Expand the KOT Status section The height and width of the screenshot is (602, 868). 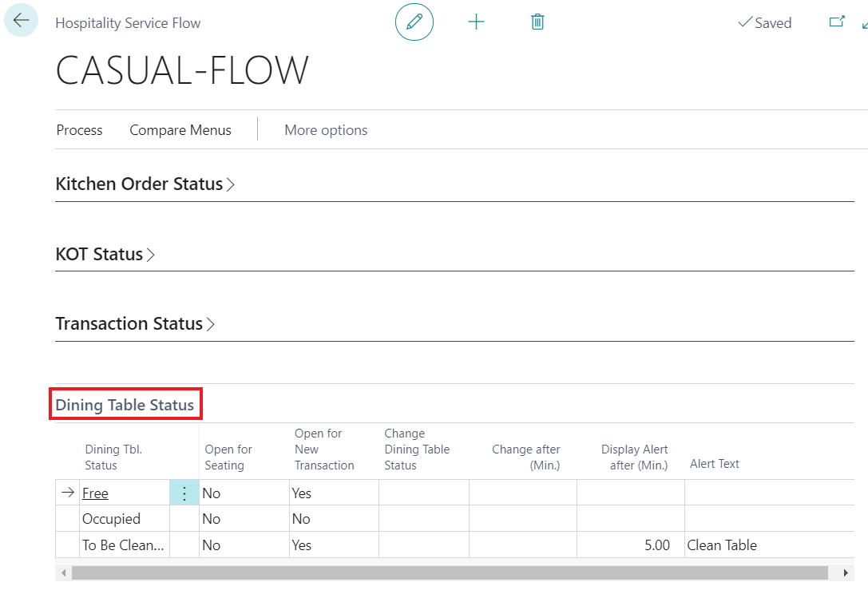[105, 255]
